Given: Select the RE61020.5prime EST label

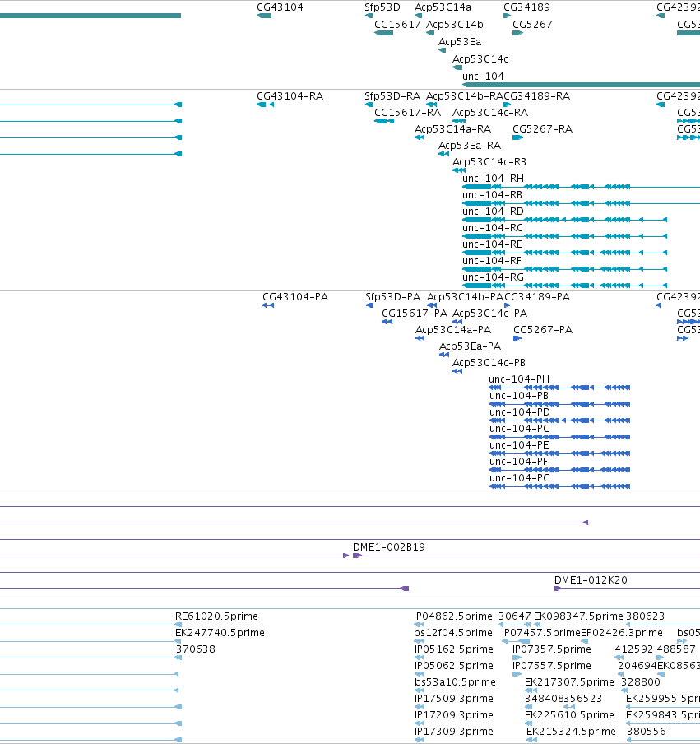Looking at the screenshot, I should coord(216,616).
